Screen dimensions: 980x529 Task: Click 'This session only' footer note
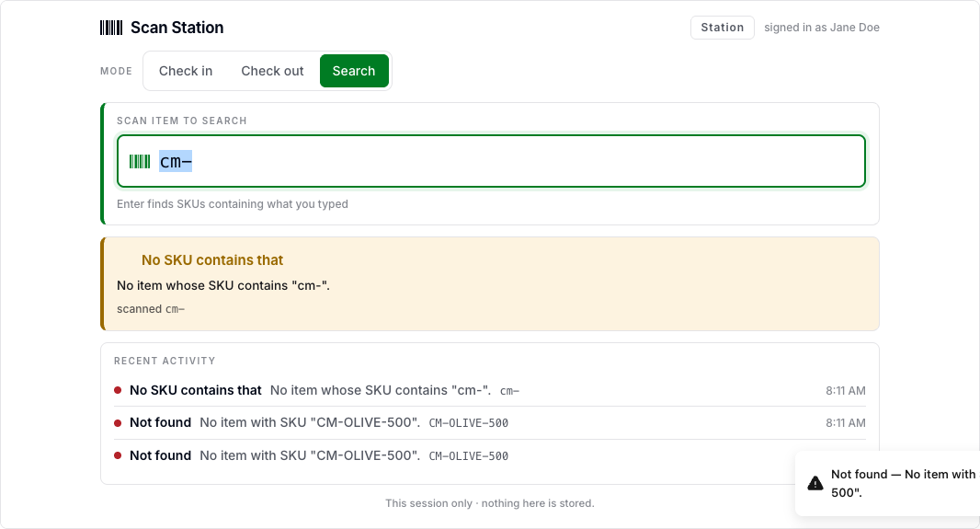[x=490, y=503]
